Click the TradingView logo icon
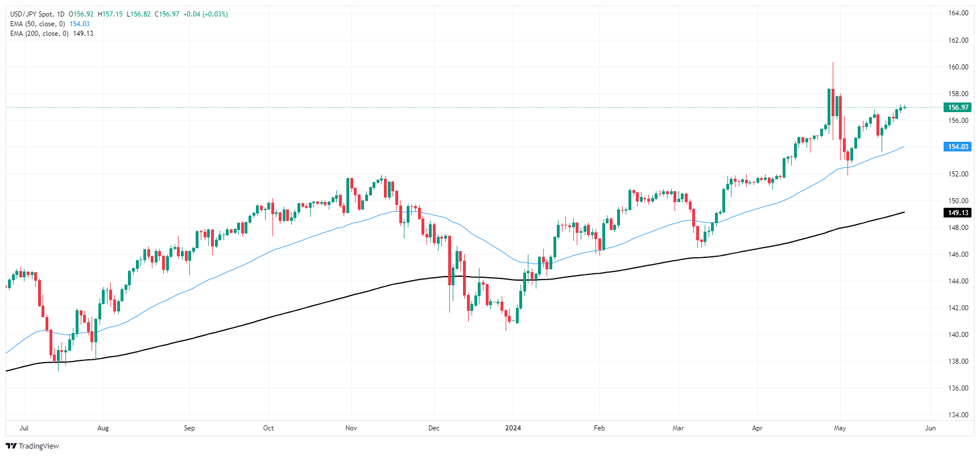980x456 pixels. (x=11, y=446)
